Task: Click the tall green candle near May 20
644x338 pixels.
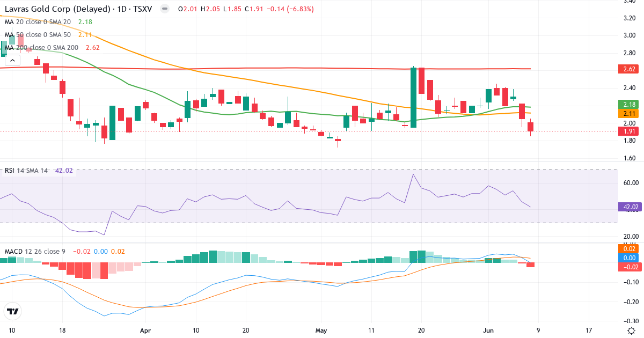Action: (x=414, y=97)
